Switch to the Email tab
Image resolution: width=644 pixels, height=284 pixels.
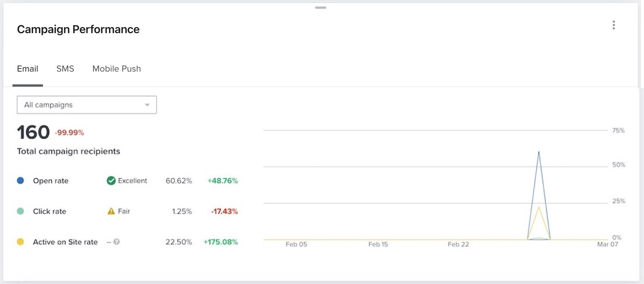pos(28,69)
